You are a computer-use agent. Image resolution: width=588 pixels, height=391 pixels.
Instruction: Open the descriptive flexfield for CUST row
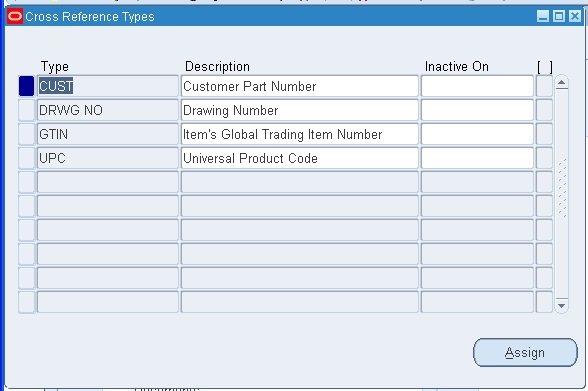544,86
